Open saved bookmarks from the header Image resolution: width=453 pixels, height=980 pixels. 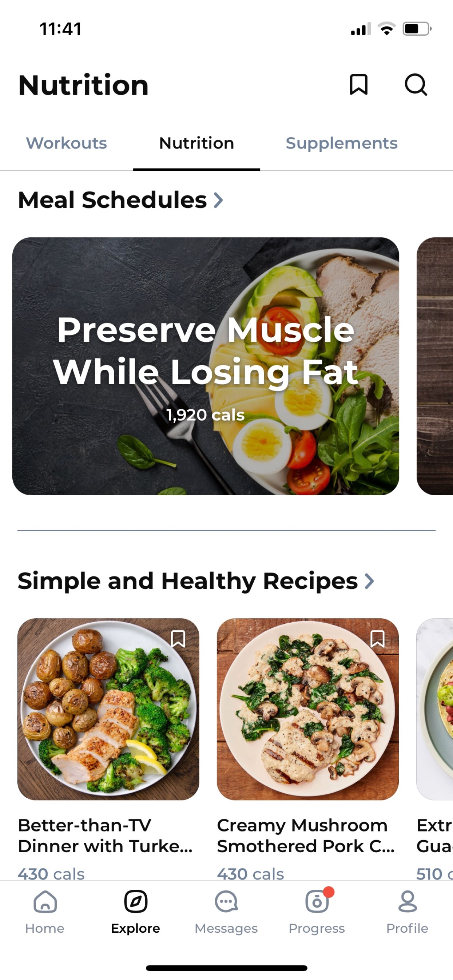tap(358, 84)
